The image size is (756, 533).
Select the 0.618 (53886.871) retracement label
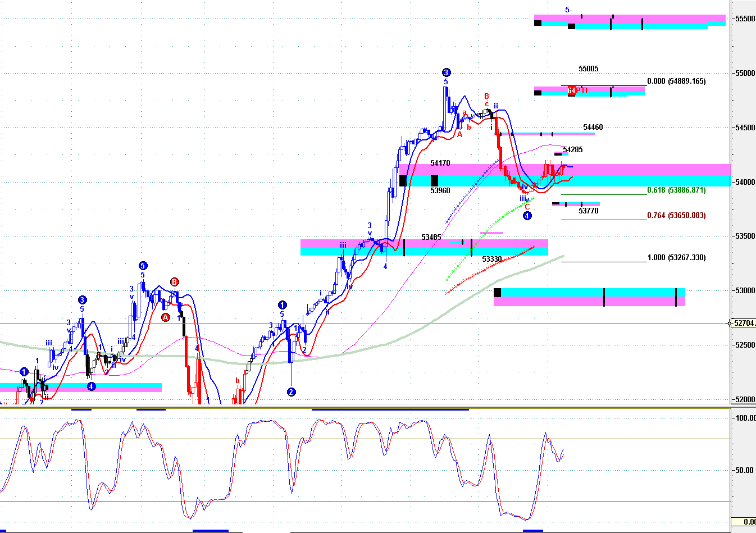pos(676,190)
